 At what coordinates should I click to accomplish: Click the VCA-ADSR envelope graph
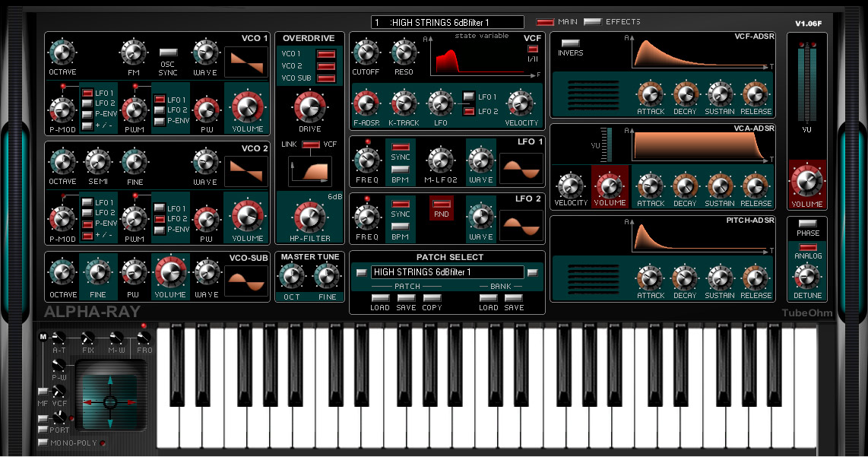(700, 146)
